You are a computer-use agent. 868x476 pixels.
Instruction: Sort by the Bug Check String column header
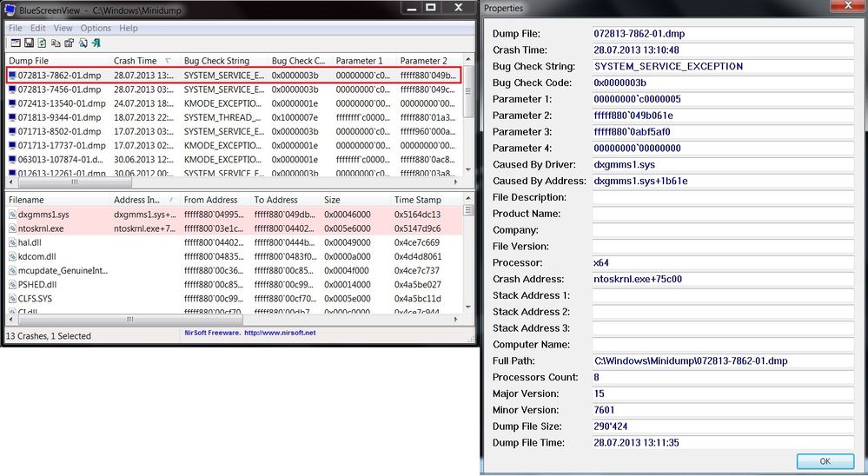click(x=223, y=60)
